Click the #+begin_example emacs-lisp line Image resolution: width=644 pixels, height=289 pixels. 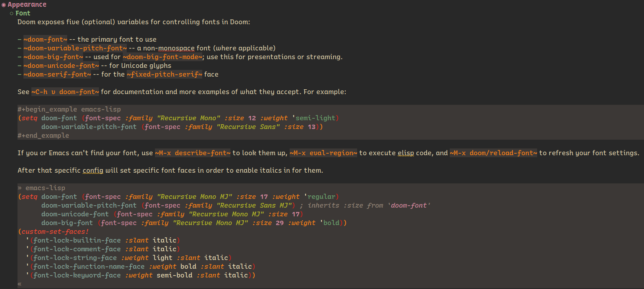point(69,109)
